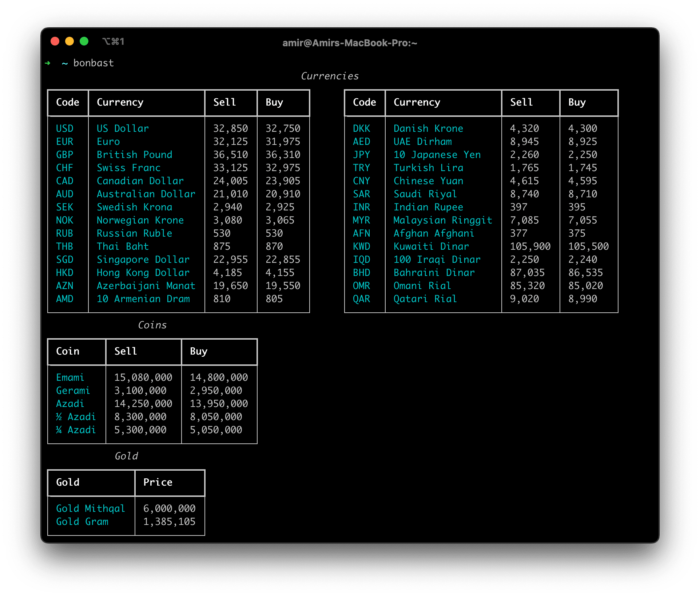Image resolution: width=700 pixels, height=597 pixels.
Task: Click the Coin column header
Action: 68,351
